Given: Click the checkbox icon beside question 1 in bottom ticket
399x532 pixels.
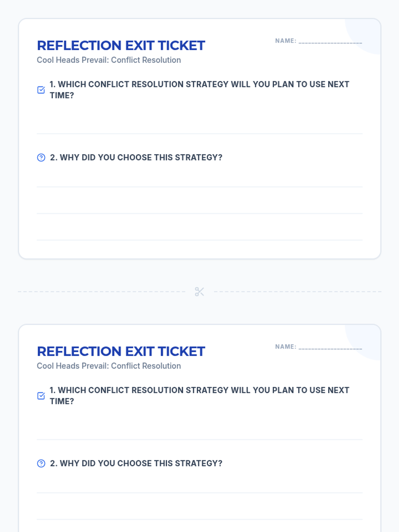Looking at the screenshot, I should [41, 396].
